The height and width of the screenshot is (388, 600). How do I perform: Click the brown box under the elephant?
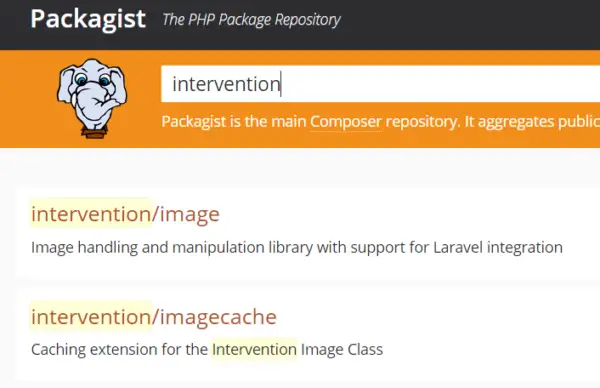[x=94, y=134]
